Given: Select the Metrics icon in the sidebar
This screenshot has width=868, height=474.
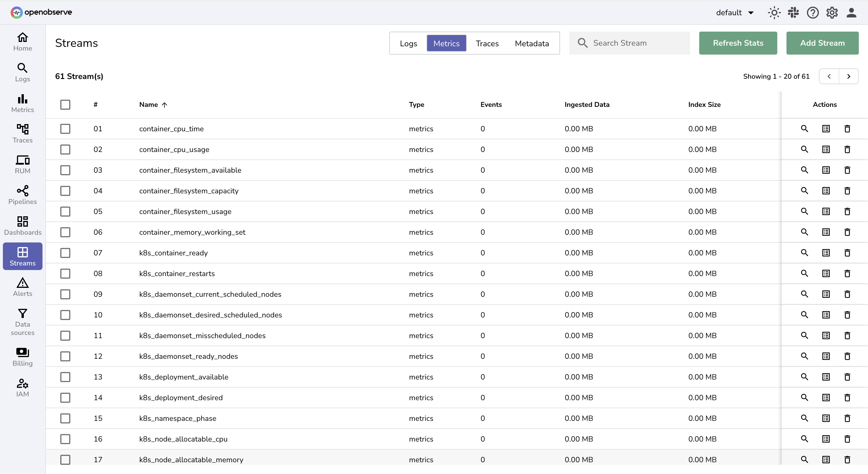Looking at the screenshot, I should [x=22, y=103].
